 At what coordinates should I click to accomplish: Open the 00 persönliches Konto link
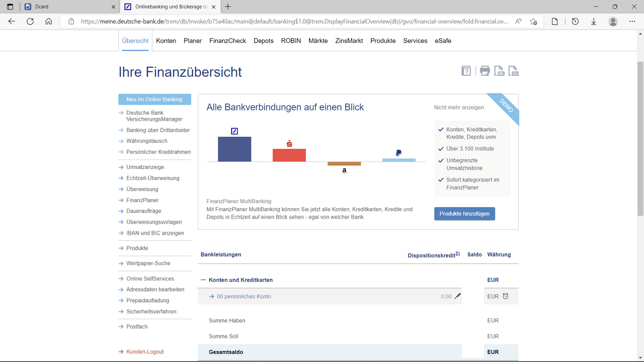(x=244, y=297)
